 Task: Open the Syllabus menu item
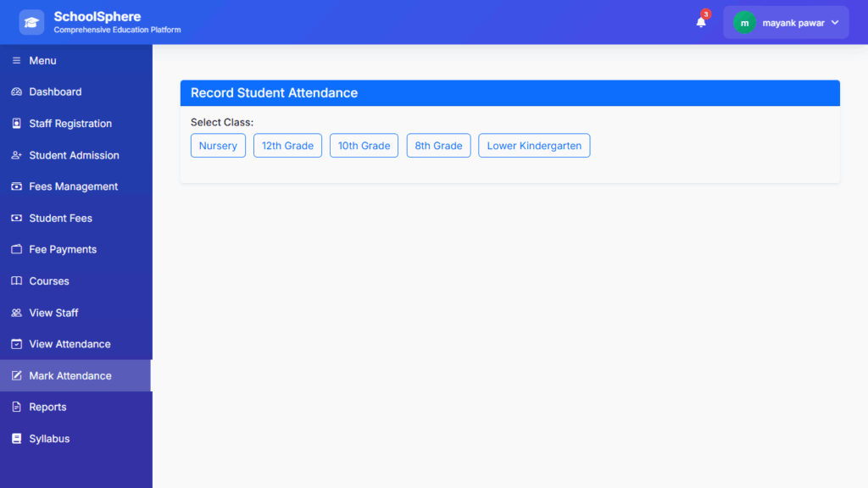49,439
